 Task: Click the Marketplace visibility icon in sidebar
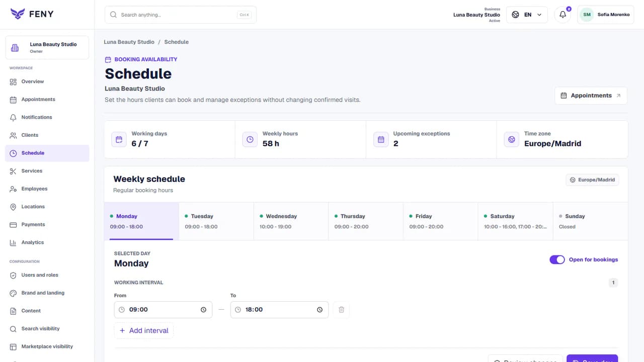[x=13, y=346]
